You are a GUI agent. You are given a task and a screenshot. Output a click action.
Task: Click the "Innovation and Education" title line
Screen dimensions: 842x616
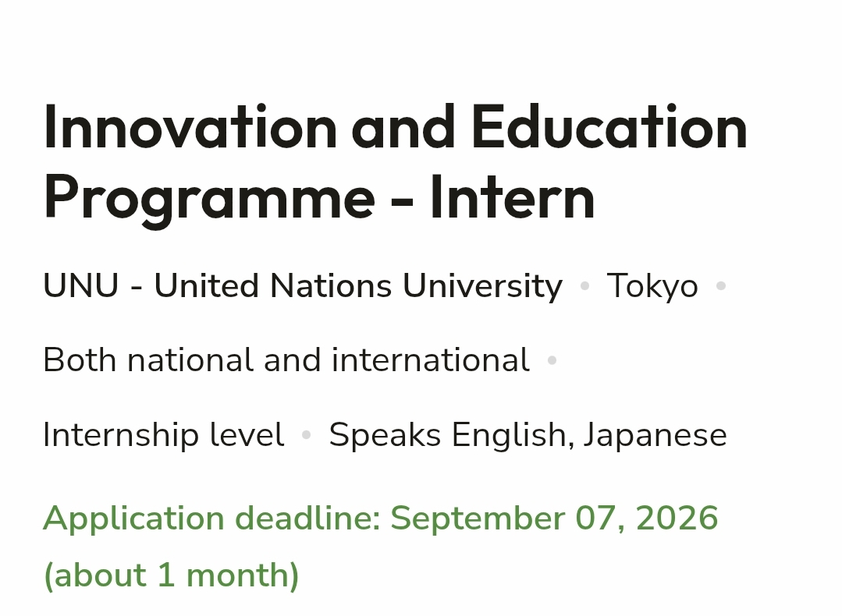[395, 128]
